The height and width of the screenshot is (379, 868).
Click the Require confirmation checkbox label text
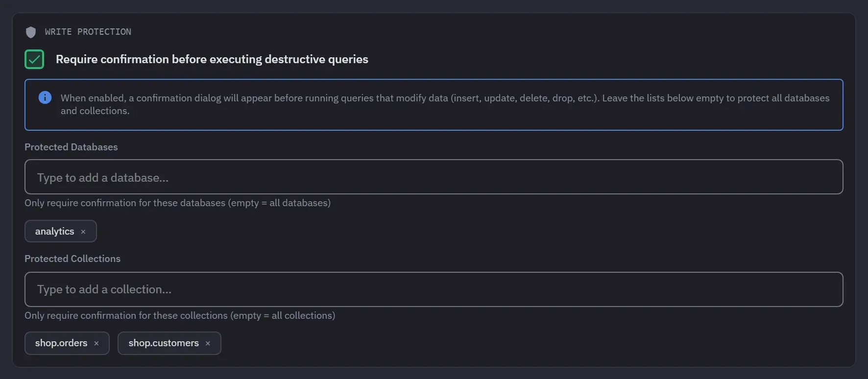coord(212,59)
